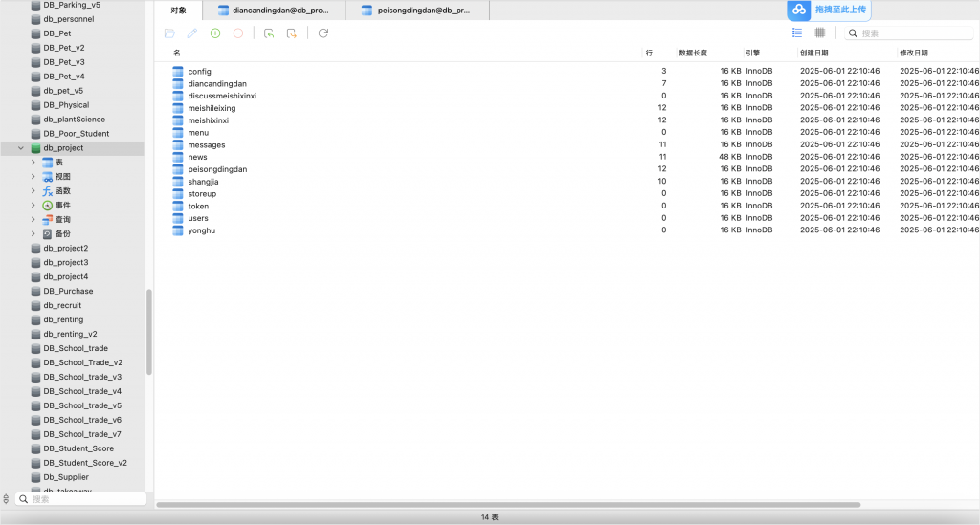
Task: Expand the 查询 queries node
Action: tap(33, 220)
